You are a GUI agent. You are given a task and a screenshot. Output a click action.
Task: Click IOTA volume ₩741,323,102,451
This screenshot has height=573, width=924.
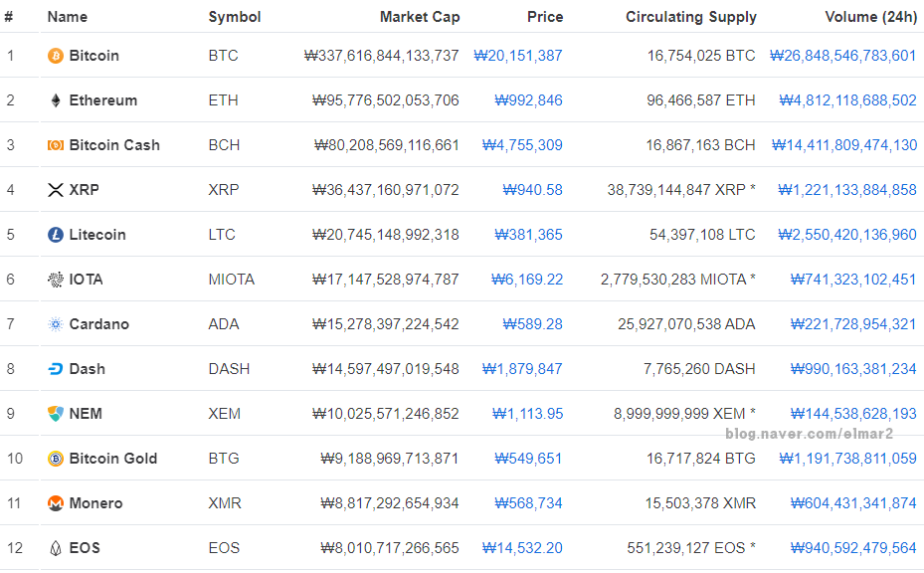853,280
